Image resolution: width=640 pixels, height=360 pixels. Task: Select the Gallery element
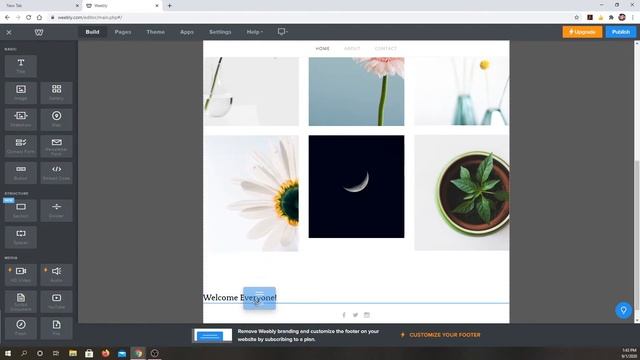click(x=56, y=93)
